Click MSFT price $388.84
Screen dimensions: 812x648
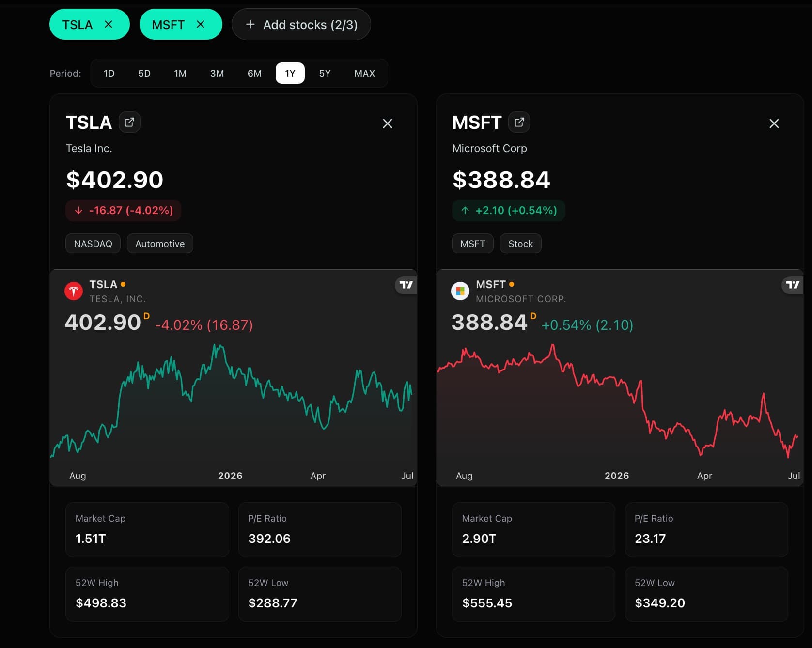pyautogui.click(x=501, y=180)
